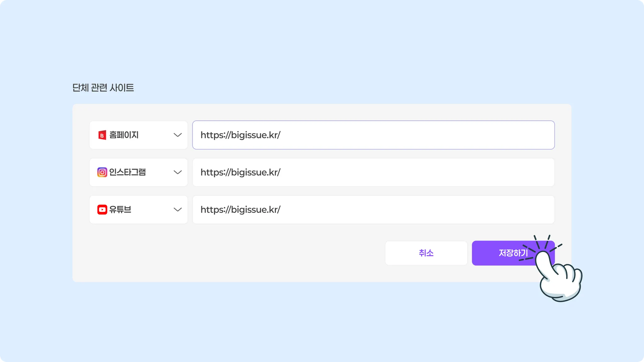
Task: Click the Instagram logo icon
Action: tap(102, 172)
